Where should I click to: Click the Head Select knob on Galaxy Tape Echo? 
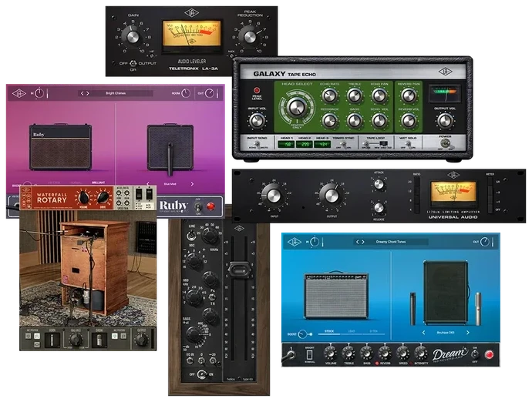[x=297, y=107]
